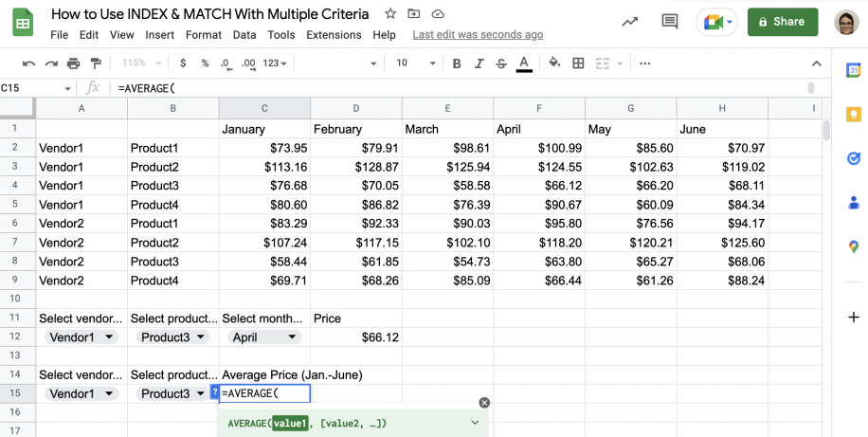Open Vendor1 dropdown in row 12
The image size is (868, 437).
point(81,337)
